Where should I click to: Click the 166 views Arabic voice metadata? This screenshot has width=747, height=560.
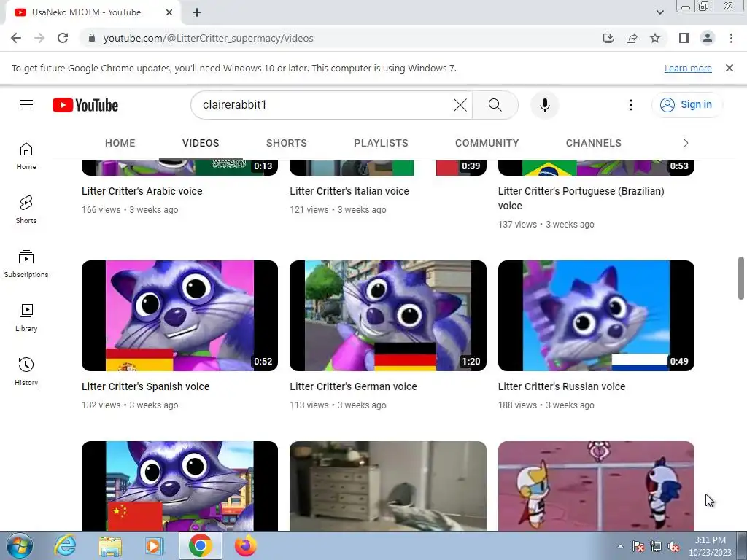[x=130, y=209]
